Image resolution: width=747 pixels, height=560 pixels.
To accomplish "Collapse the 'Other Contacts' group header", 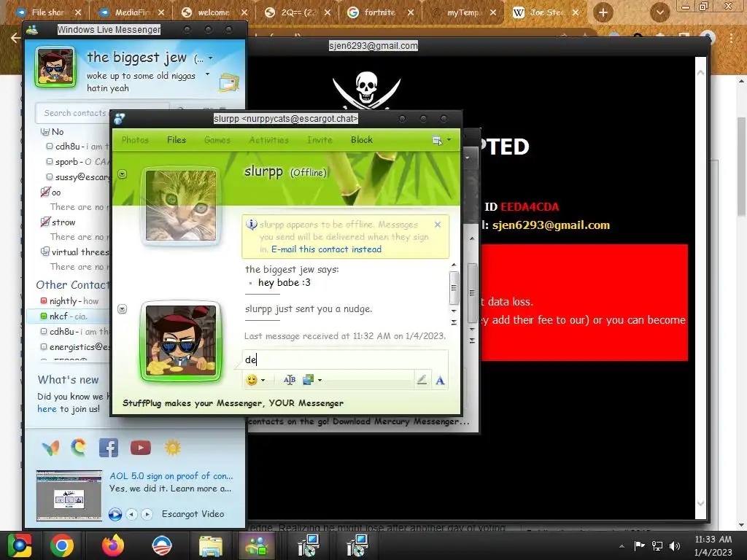I will 72,285.
